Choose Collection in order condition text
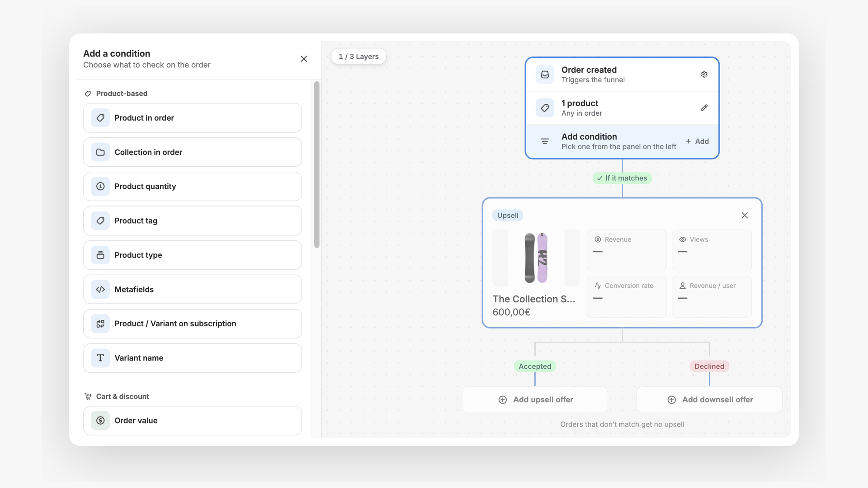The image size is (868, 488). (x=148, y=152)
